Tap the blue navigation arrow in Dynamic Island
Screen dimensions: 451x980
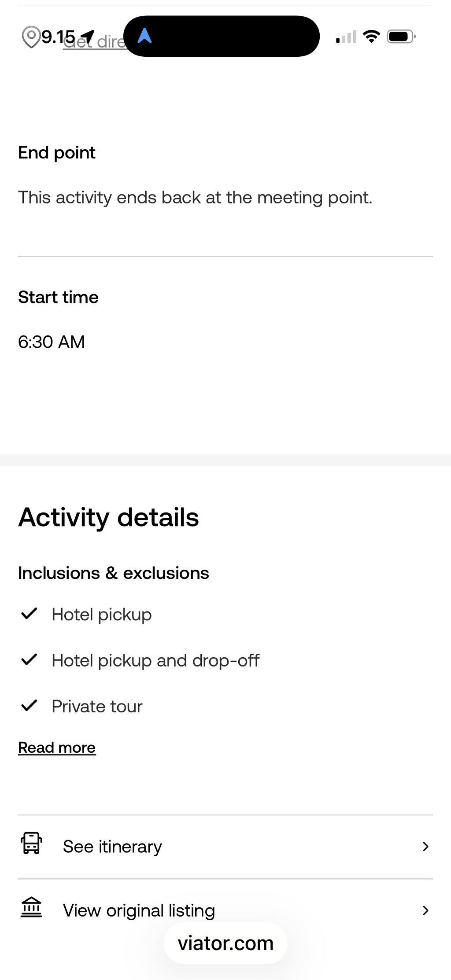(x=144, y=36)
